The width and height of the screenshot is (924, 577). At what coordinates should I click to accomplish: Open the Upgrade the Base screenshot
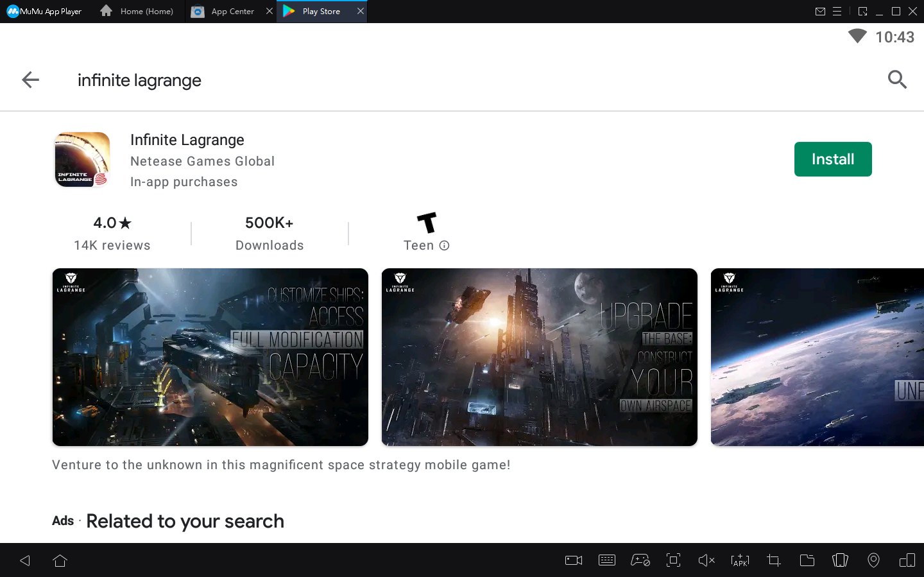540,357
